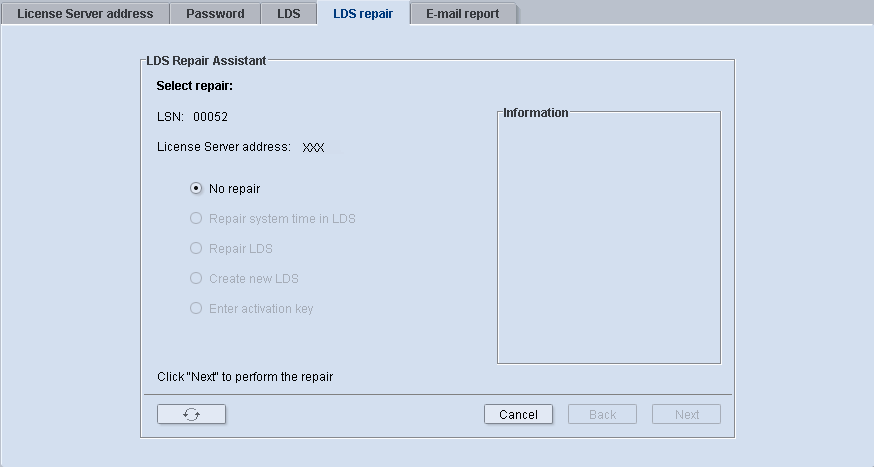Click the 'LDS Repair Assistant' group title
874x467 pixels.
[206, 61]
